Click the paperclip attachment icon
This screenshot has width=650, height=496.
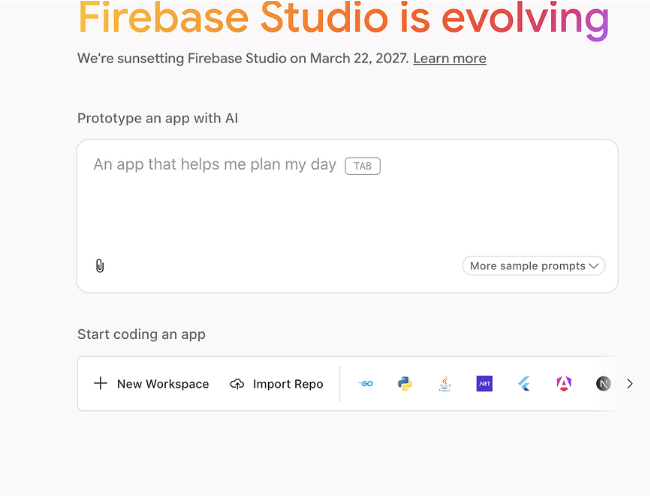pos(100,266)
